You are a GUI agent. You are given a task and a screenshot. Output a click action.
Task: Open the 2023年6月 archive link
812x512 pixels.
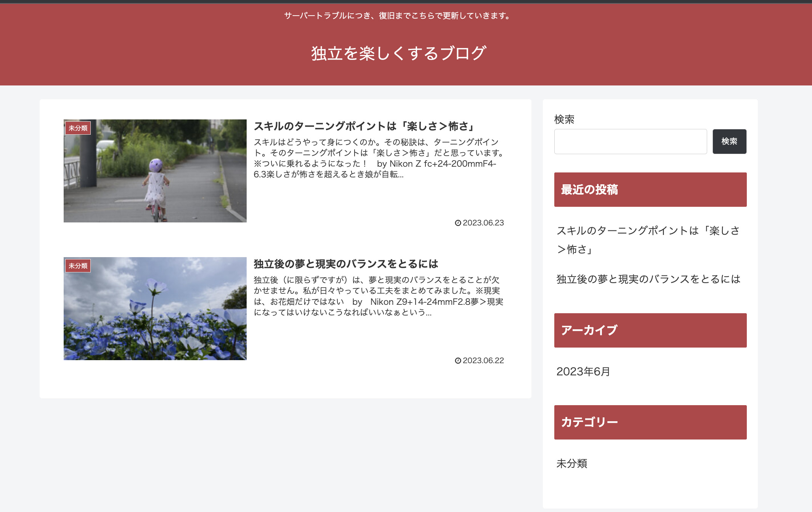click(583, 372)
